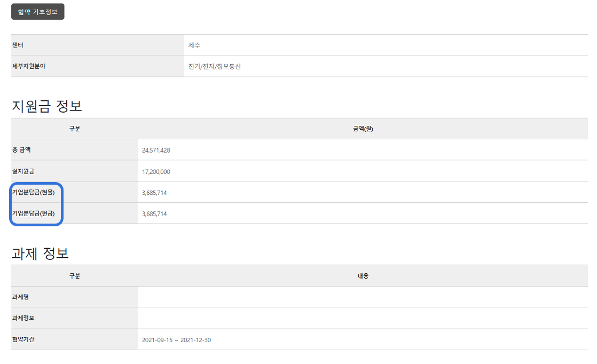Click the total amount value 24,571,428
The height and width of the screenshot is (364, 597).
click(156, 151)
